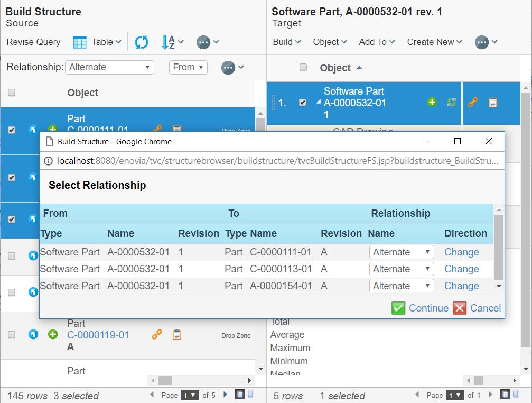This screenshot has width=532, height=403.
Task: Open the Create New menu
Action: (x=434, y=42)
